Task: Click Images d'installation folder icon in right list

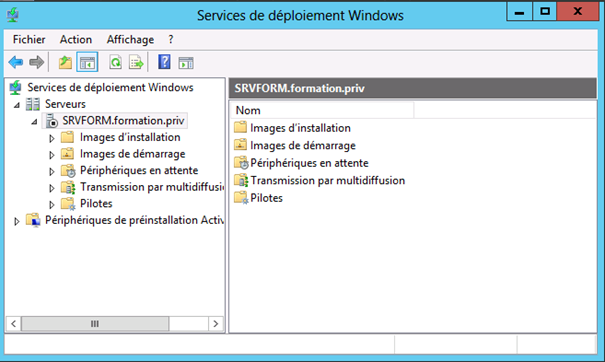Action: click(x=240, y=127)
